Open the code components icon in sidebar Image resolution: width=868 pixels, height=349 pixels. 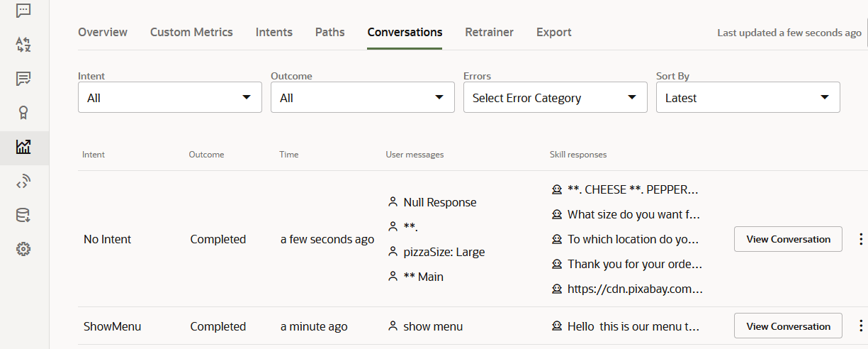coord(23,182)
